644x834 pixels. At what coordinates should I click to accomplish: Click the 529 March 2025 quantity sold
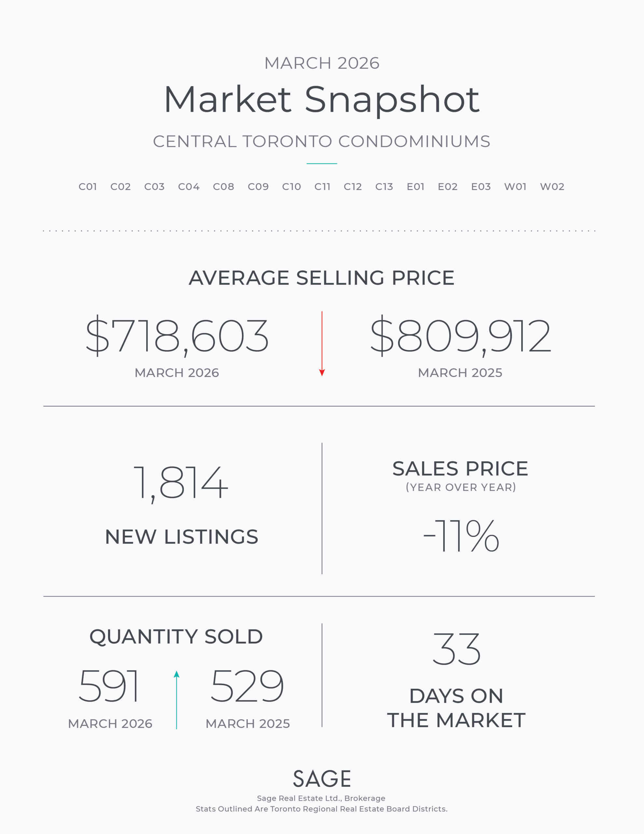[x=247, y=686]
